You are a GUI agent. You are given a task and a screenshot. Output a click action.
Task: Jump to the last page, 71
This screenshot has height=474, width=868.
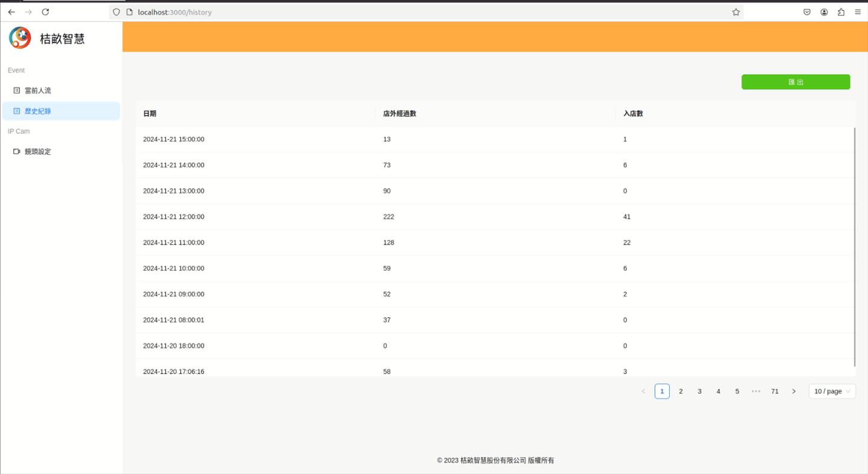point(775,391)
